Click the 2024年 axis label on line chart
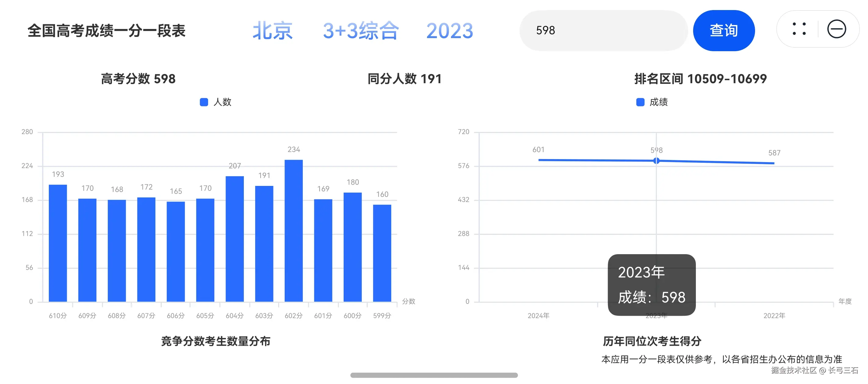868x384 pixels. pos(539,316)
